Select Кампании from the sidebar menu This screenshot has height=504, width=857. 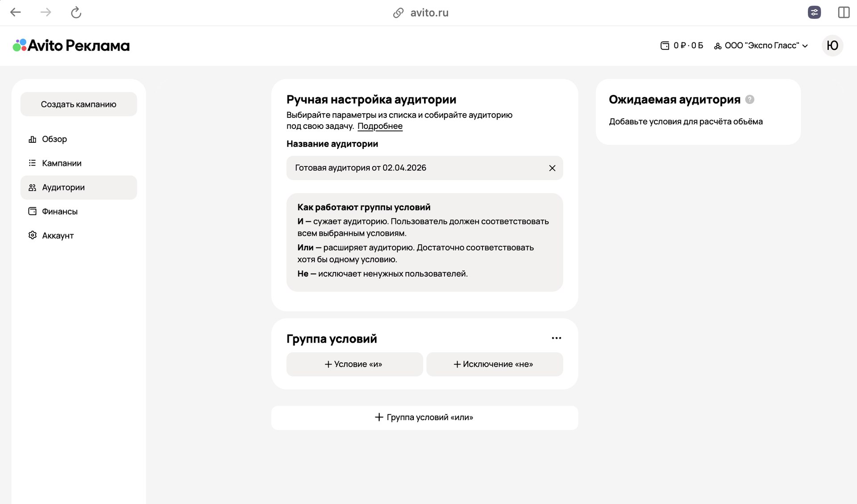(61, 163)
